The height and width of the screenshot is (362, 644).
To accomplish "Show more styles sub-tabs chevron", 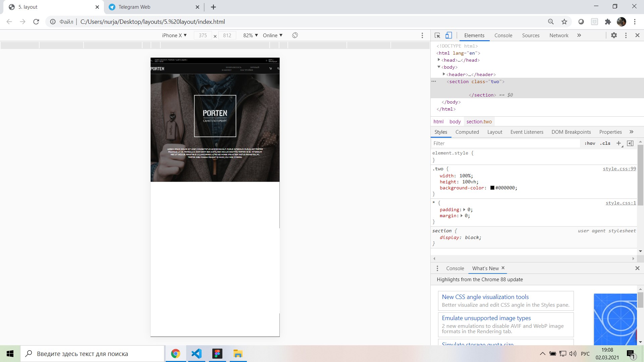I will pos(632,132).
